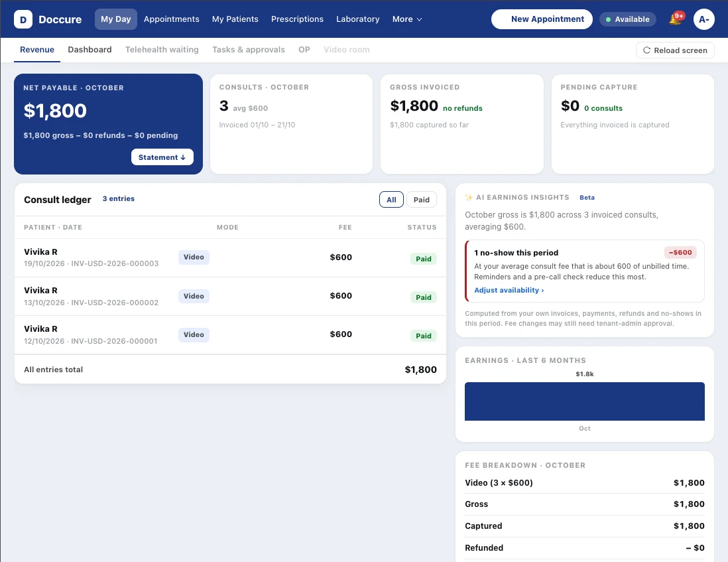Click the Video badge on the 13/10/2026 entry

click(x=194, y=297)
